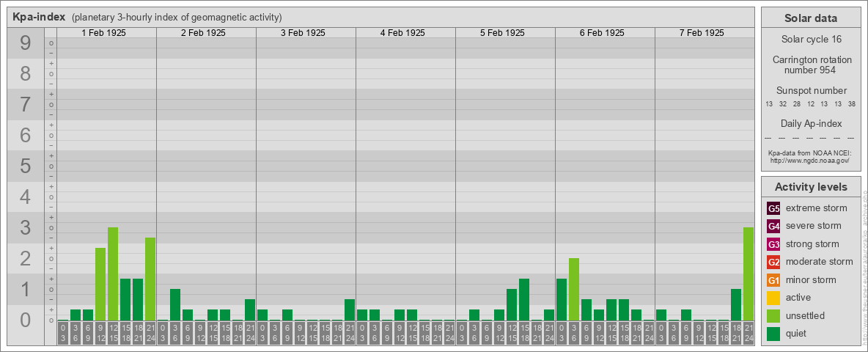Screen dimensions: 868x352
Task: Click sunspot number value 28
Action: point(797,104)
